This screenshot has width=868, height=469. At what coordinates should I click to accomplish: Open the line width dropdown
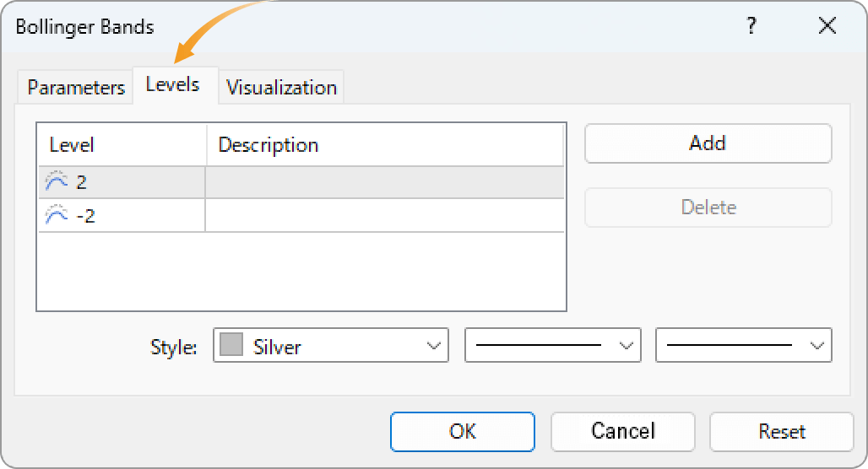743,346
